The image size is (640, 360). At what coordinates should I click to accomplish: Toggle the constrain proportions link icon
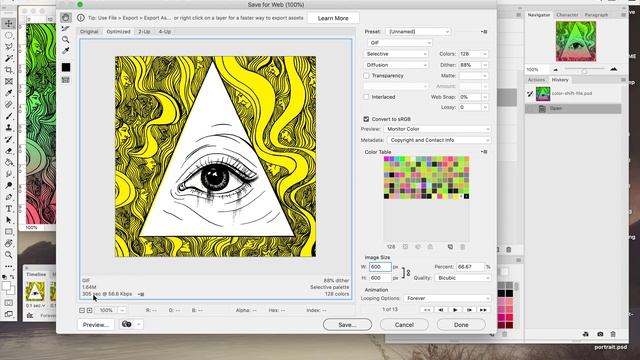[406, 273]
